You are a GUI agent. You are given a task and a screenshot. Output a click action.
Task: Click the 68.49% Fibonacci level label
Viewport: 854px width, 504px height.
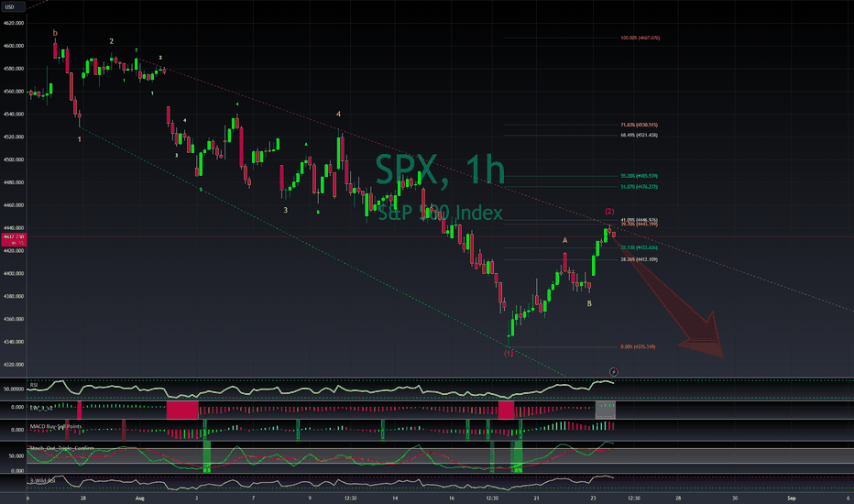[x=639, y=135]
